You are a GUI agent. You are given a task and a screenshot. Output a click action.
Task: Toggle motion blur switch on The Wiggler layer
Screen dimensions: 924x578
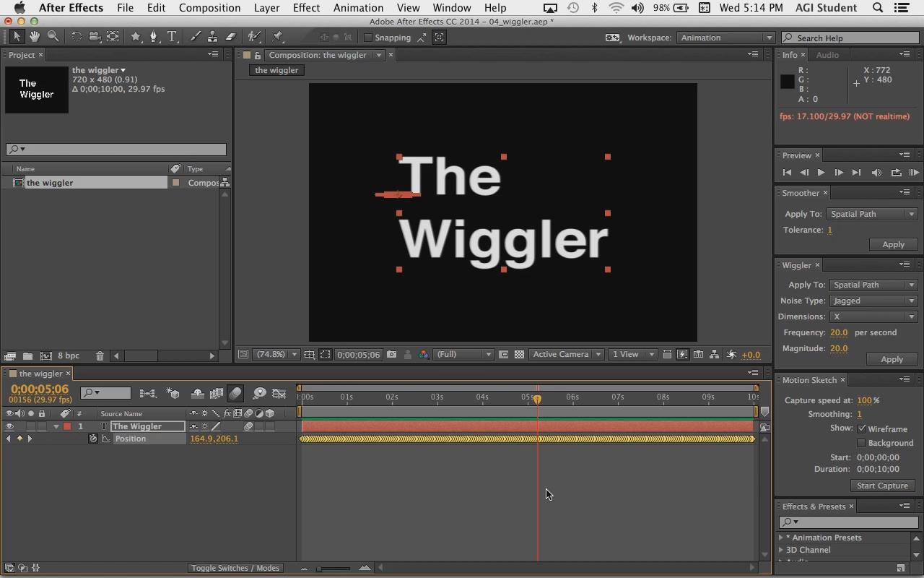(248, 426)
